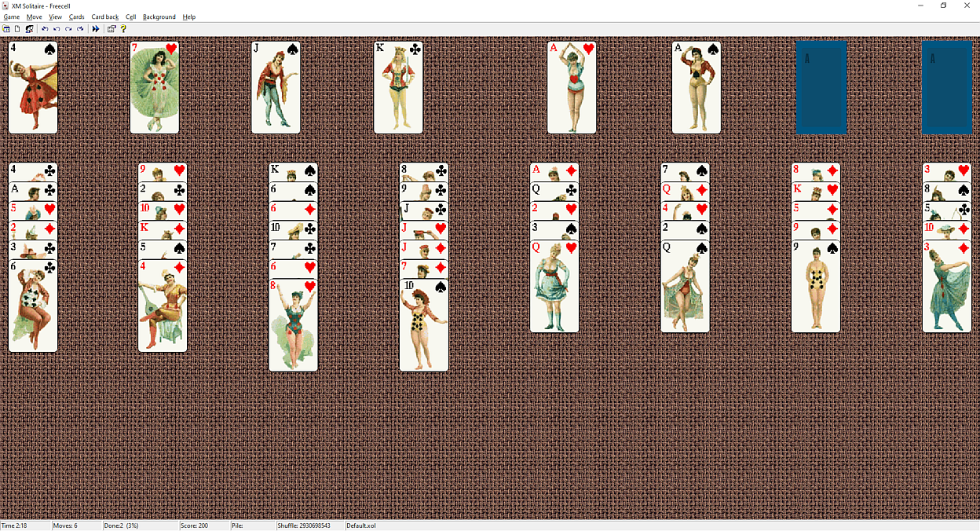Select the King of clubs in the free cell
This screenshot has width=980, height=531.
coord(398,87)
